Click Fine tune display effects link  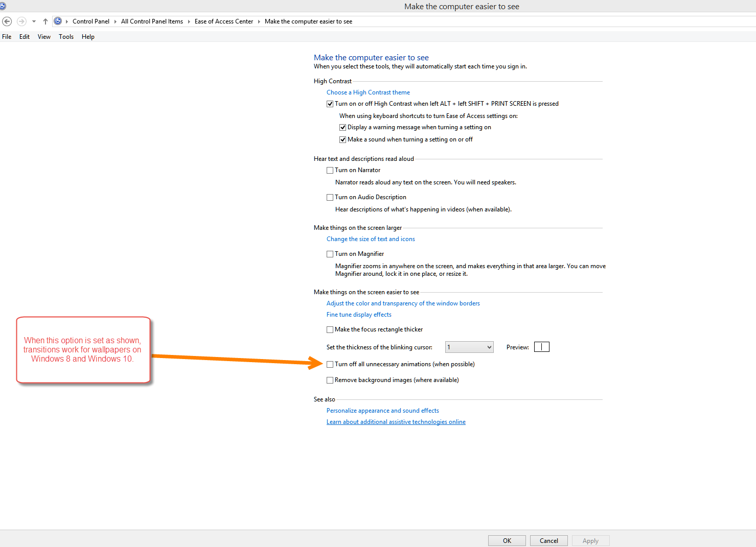(x=359, y=315)
